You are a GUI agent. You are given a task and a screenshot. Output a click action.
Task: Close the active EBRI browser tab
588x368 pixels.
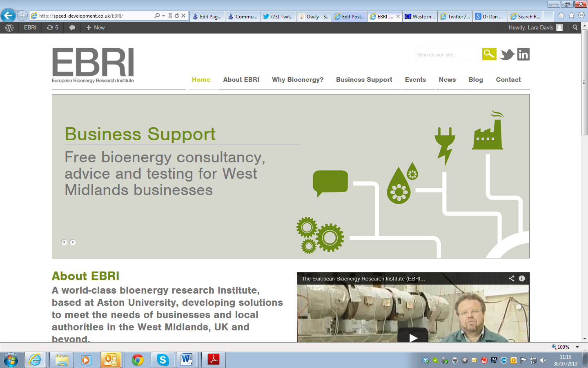point(398,16)
